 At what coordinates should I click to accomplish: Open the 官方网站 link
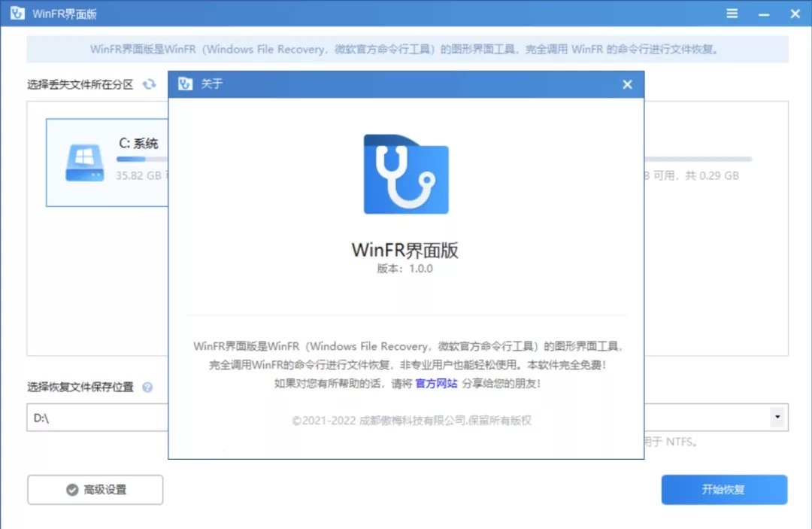pyautogui.click(x=436, y=383)
